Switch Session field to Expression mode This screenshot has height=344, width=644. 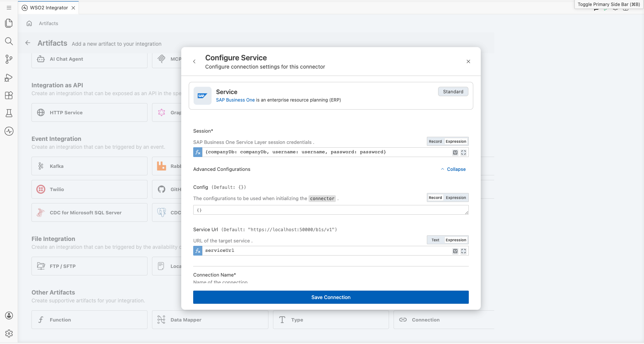456,141
